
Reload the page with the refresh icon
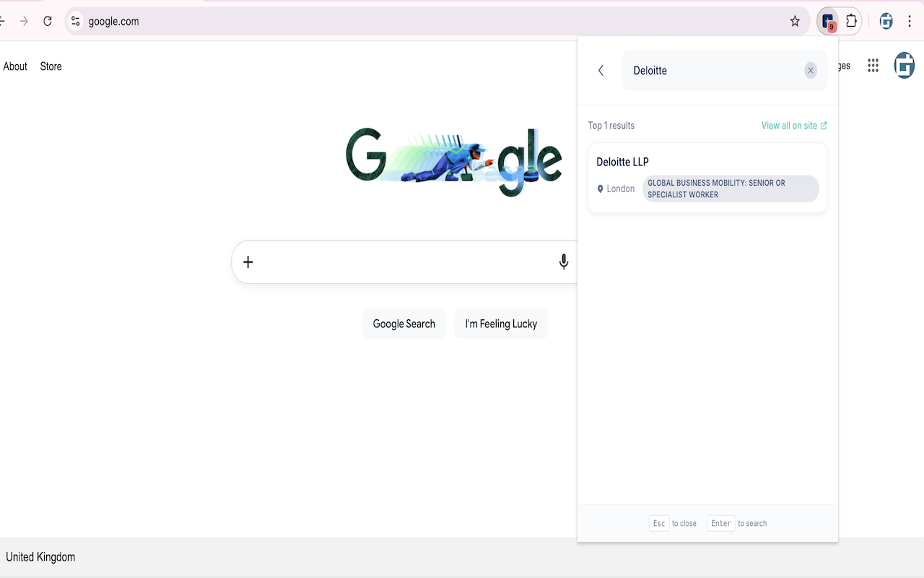pyautogui.click(x=48, y=21)
